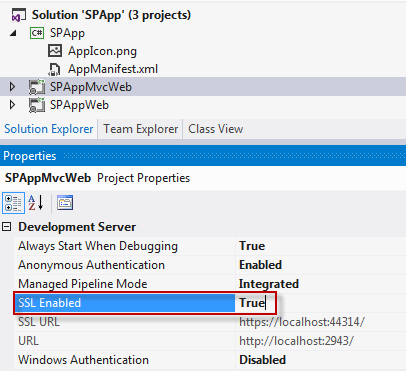Collapse the SPApp project node
This screenshot has height=371, width=406.
coord(13,33)
